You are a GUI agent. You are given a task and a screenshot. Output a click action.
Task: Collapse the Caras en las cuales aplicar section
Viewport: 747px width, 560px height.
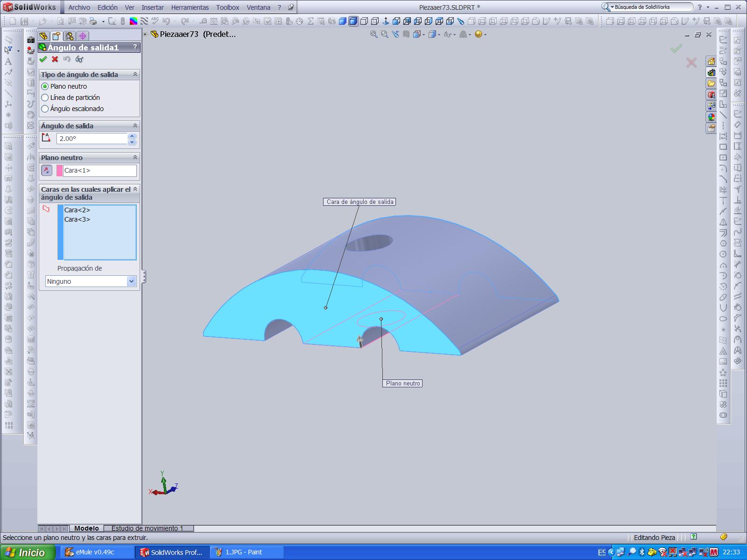135,189
